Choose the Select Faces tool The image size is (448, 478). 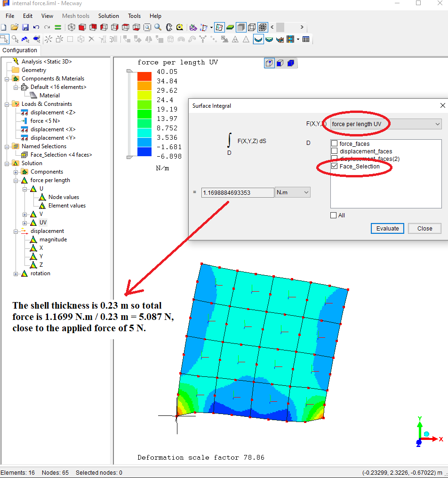(25, 40)
